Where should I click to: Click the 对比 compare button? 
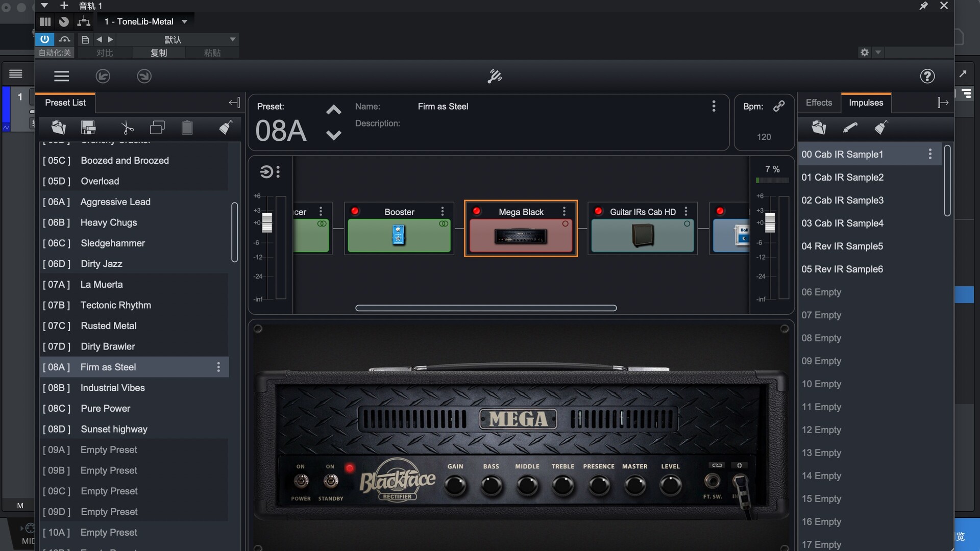click(104, 53)
